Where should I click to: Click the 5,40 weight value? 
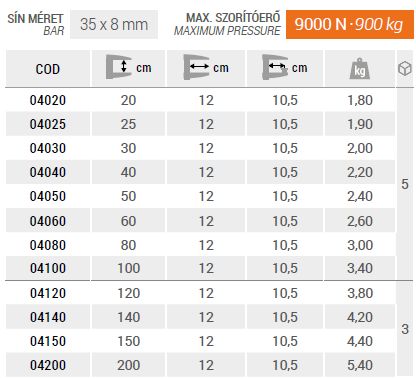pyautogui.click(x=360, y=365)
